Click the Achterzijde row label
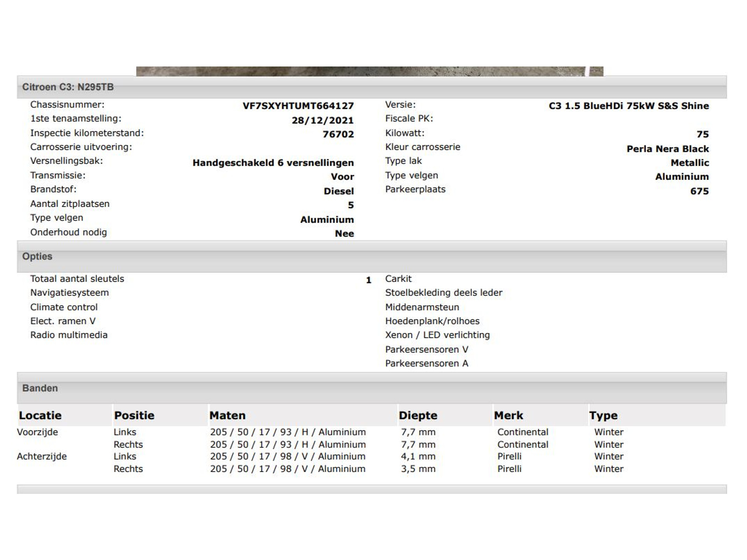The image size is (747, 560). (42, 456)
